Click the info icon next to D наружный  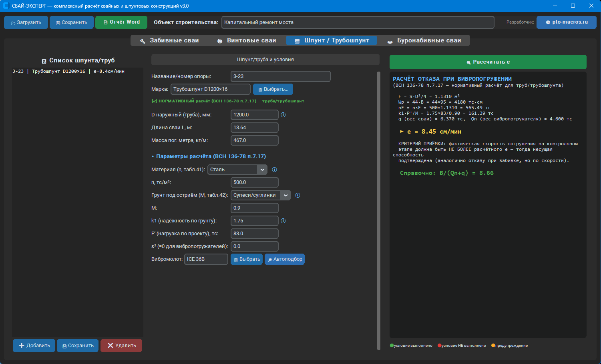[x=283, y=115]
